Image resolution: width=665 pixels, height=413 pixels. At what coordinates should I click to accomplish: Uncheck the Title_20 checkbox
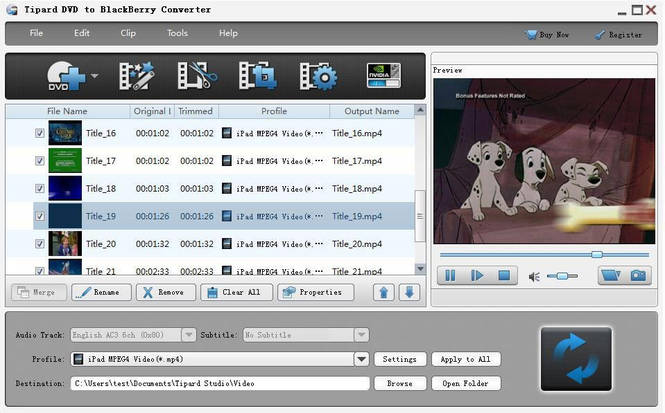pos(39,244)
